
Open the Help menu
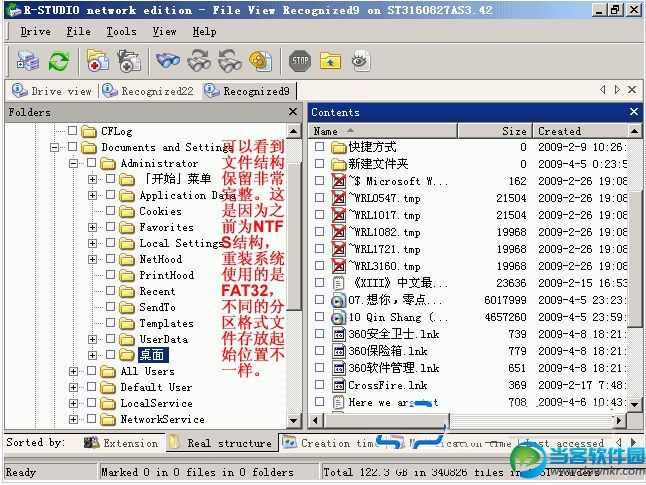[204, 31]
